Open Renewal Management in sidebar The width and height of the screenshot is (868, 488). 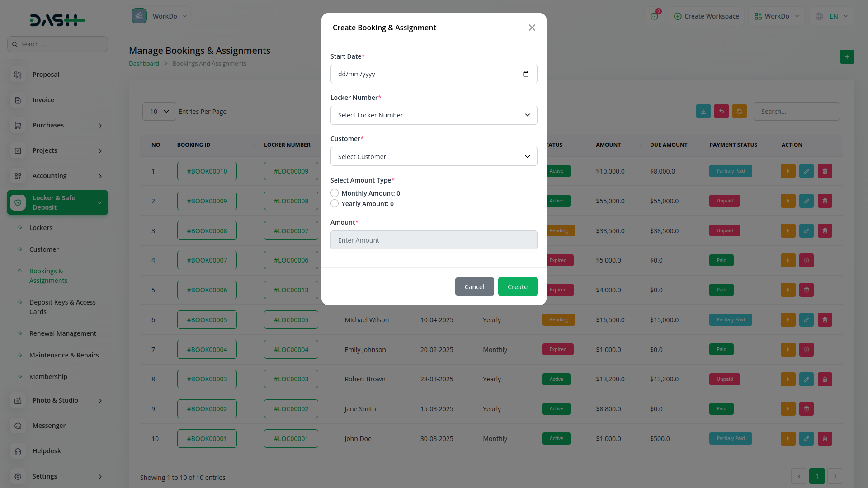[x=62, y=333]
